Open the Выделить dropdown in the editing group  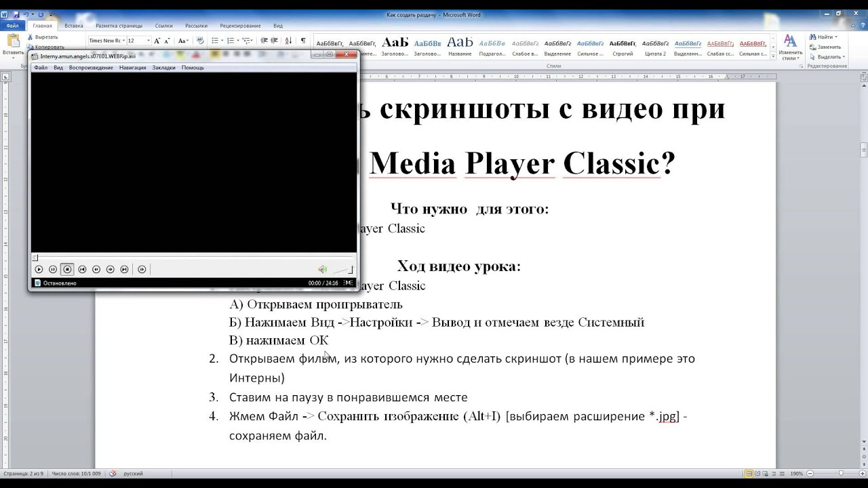tap(827, 57)
